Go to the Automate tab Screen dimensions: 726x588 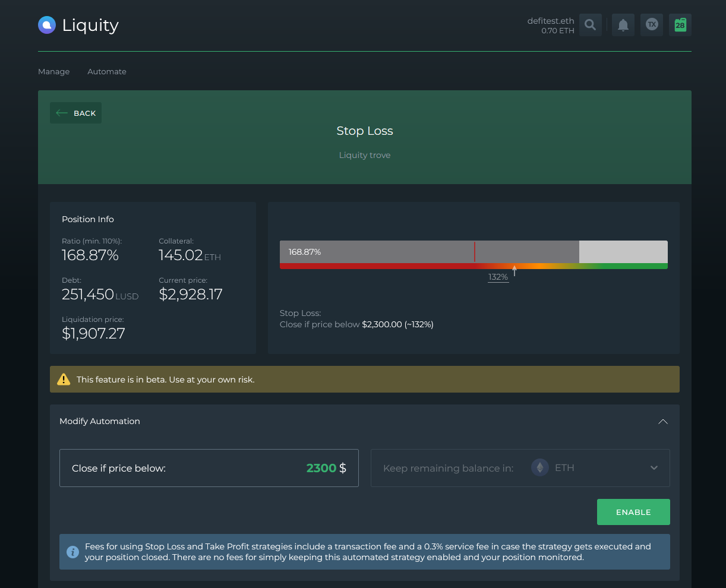pos(107,72)
